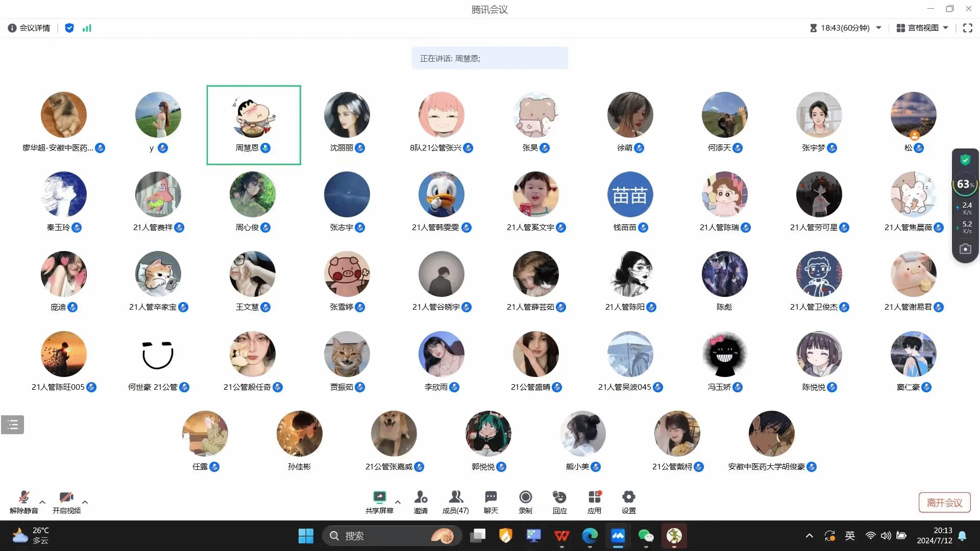This screenshot has width=980, height=551.
Task: Open meeting Settings (设置) gear
Action: click(628, 497)
